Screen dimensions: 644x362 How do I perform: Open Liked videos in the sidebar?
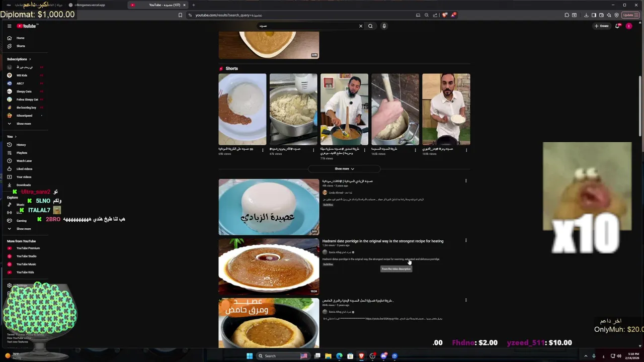24,169
